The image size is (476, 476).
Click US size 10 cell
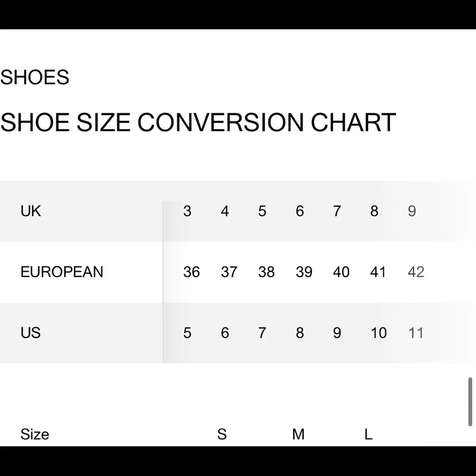point(378,333)
